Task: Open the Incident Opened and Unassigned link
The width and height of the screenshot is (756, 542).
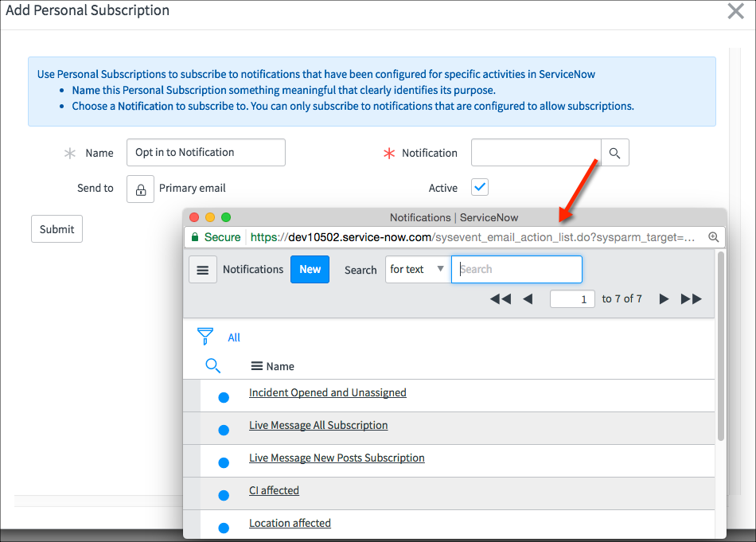Action: pos(327,392)
